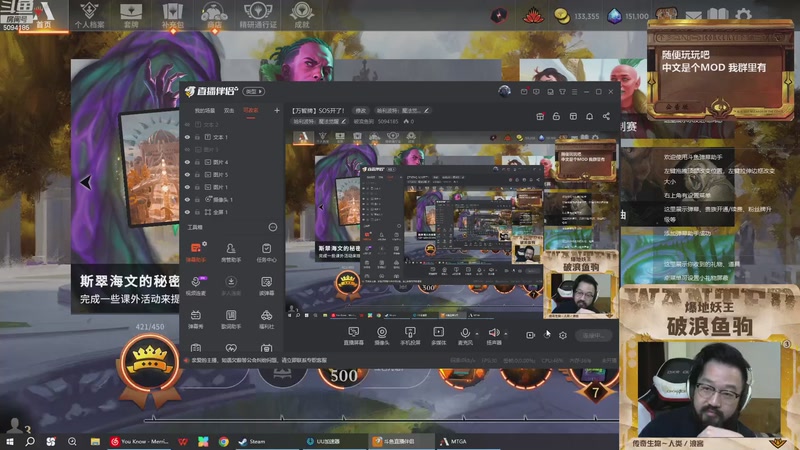Click the 类型 mode switch pill
The image size is (800, 450).
[254, 91]
